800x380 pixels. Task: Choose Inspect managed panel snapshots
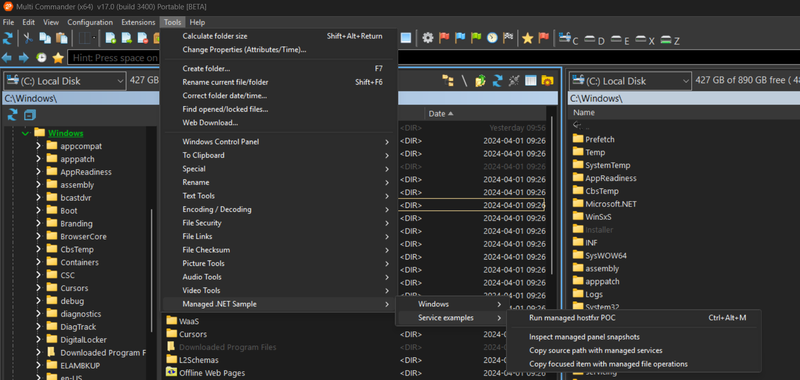634,337
